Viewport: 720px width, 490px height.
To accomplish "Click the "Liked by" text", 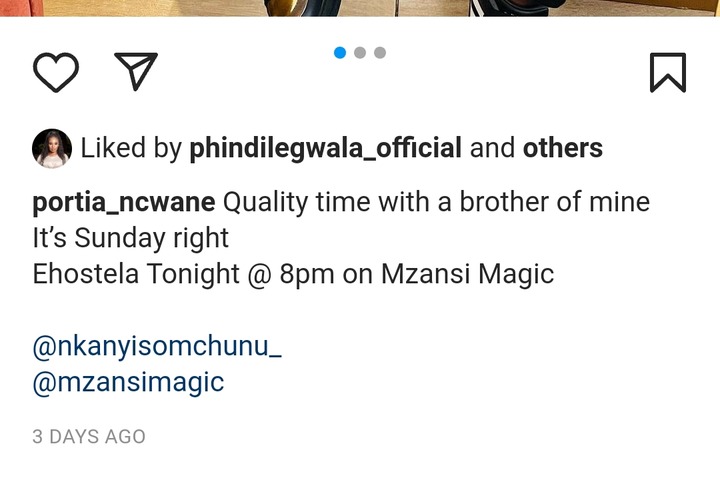I will coord(131,148).
